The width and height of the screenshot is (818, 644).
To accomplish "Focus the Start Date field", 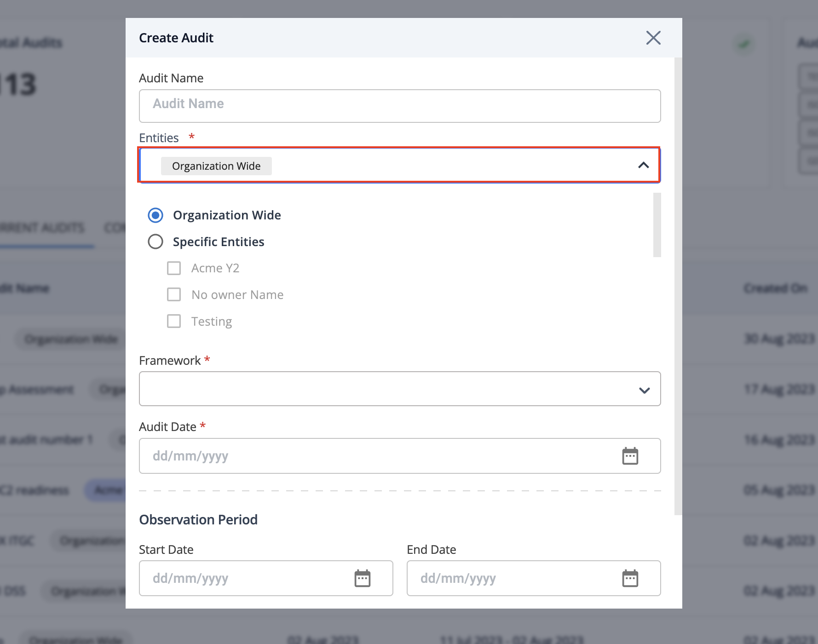I will [x=266, y=578].
